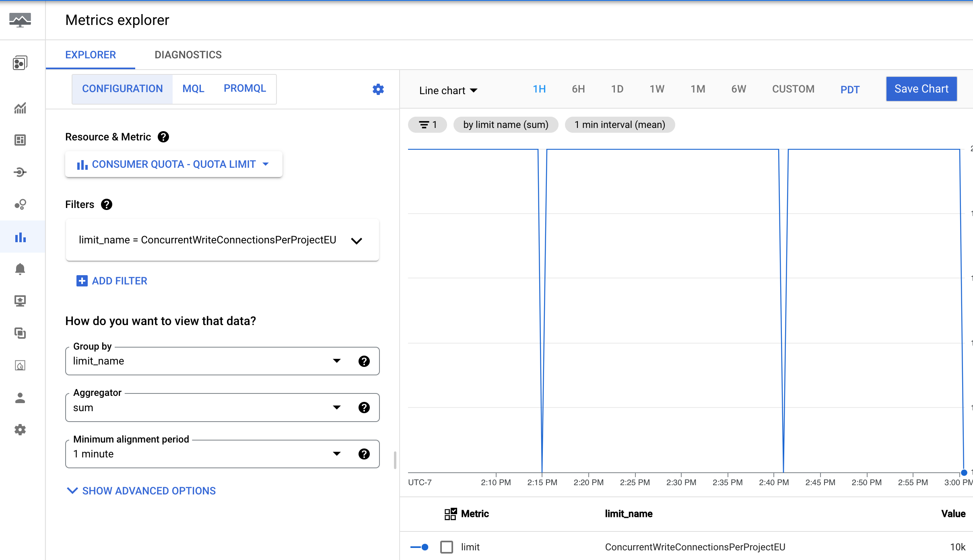Click the Monitoring settings gear icon
The image size is (973, 560).
19,430
